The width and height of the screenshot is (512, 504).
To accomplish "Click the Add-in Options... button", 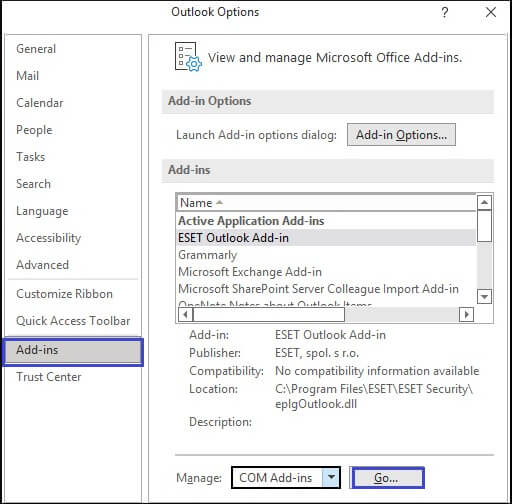I will point(401,135).
